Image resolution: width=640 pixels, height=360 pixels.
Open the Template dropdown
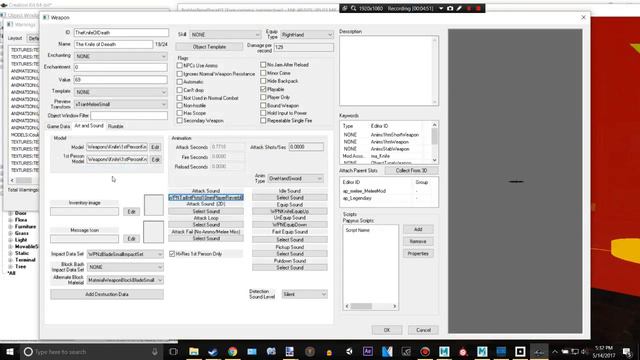tap(121, 92)
